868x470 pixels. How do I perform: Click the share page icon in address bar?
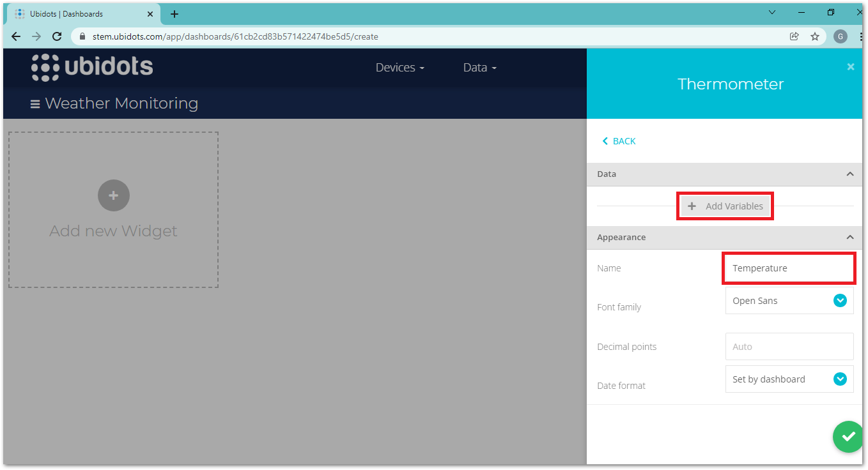pos(794,36)
